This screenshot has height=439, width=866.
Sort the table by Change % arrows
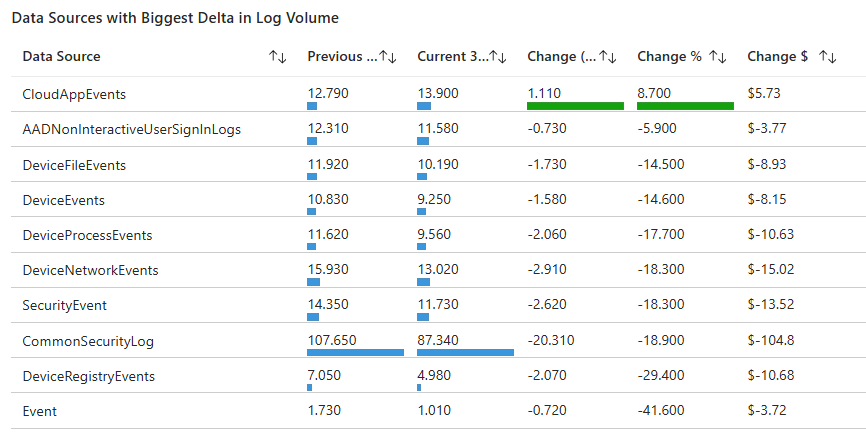point(717,57)
